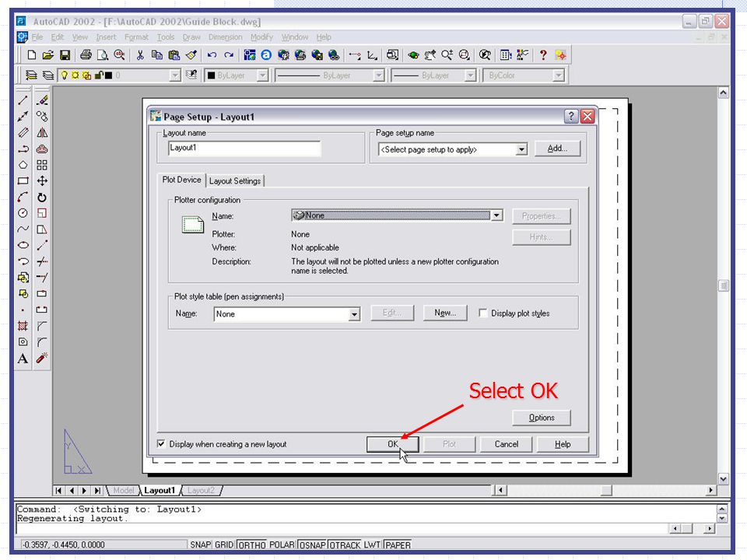This screenshot has width=747, height=560.
Task: Click the Cancel button
Action: coord(506,444)
